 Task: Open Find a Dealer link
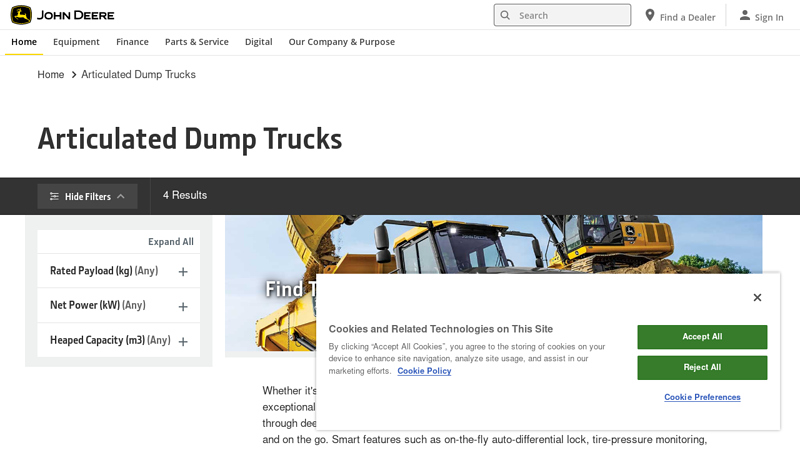coord(687,17)
